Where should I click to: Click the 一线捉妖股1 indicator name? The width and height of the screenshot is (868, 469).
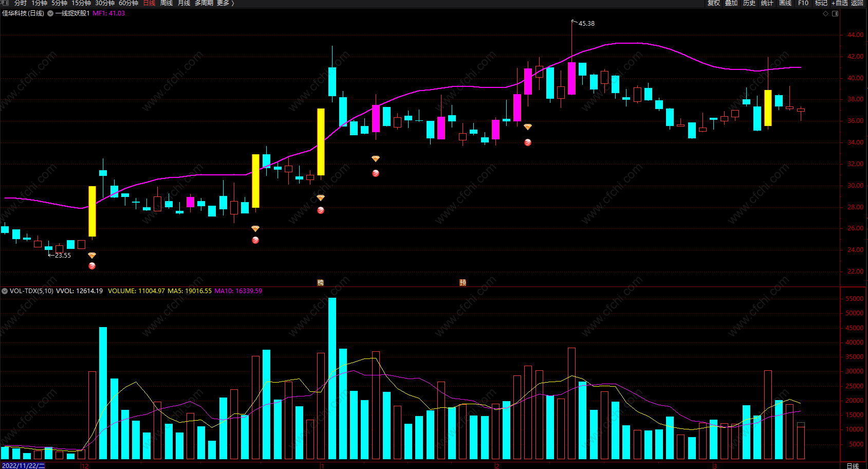click(x=72, y=13)
